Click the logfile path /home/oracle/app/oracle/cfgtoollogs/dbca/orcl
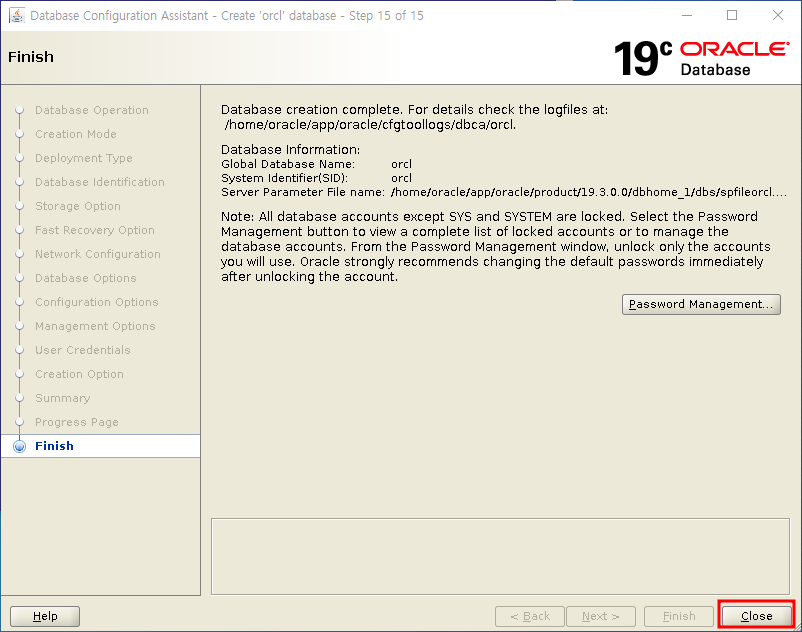This screenshot has width=802, height=632. click(370, 125)
